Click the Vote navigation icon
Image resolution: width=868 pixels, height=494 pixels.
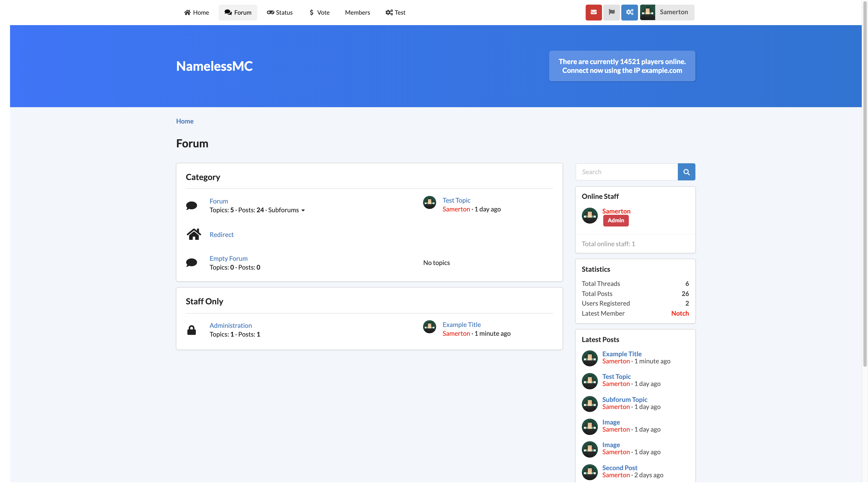click(x=311, y=12)
